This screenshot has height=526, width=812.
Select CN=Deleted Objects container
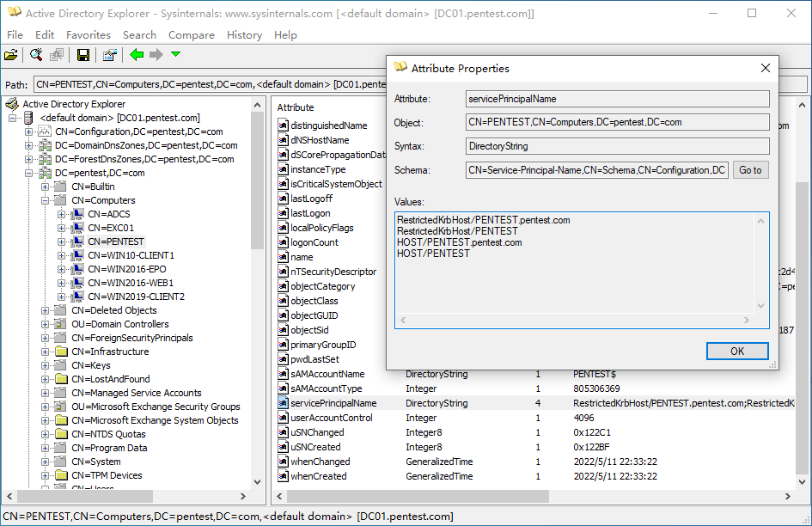point(114,310)
